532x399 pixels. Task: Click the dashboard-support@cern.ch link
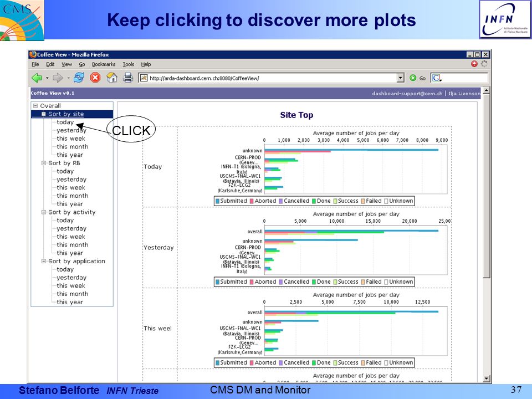coord(407,93)
